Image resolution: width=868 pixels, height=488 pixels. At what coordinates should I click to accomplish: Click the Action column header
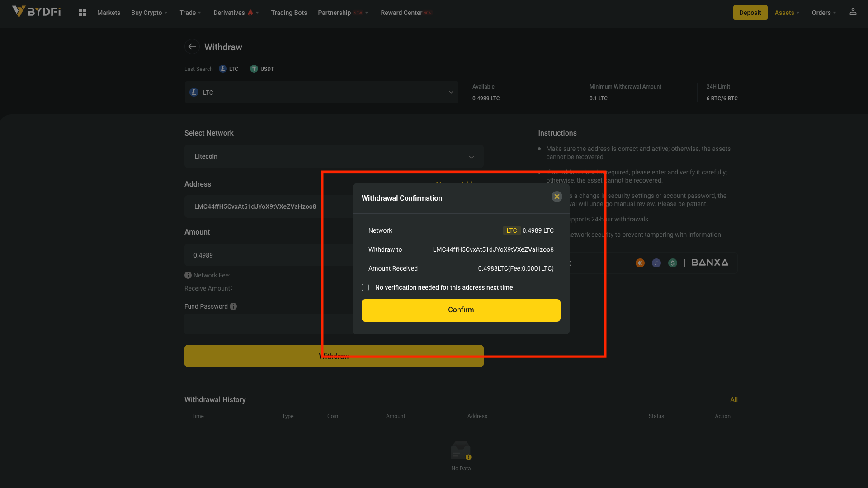coord(722,416)
